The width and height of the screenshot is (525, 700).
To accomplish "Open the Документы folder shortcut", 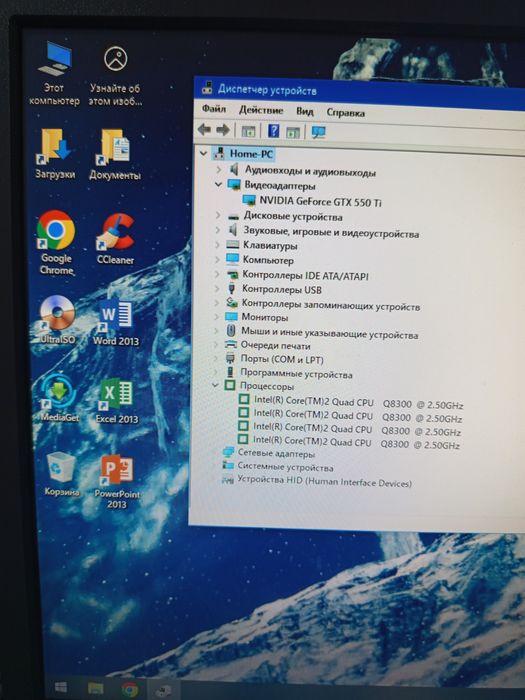I will pyautogui.click(x=115, y=154).
